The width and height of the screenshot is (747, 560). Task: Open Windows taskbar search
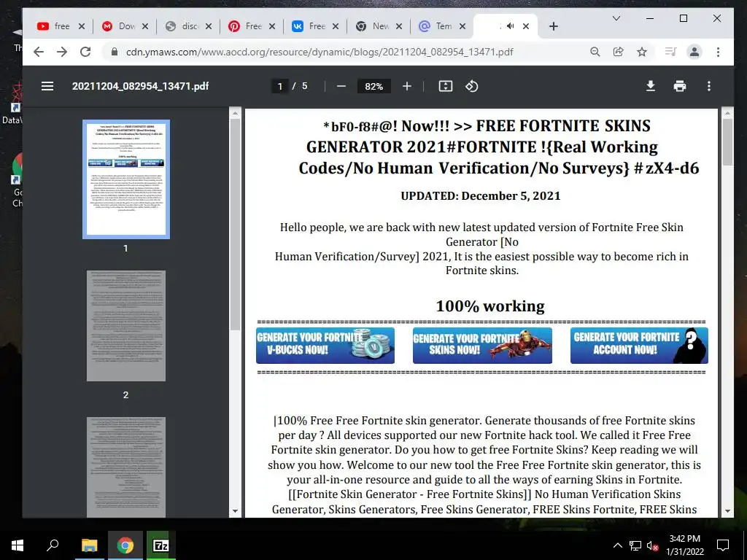pyautogui.click(x=53, y=545)
